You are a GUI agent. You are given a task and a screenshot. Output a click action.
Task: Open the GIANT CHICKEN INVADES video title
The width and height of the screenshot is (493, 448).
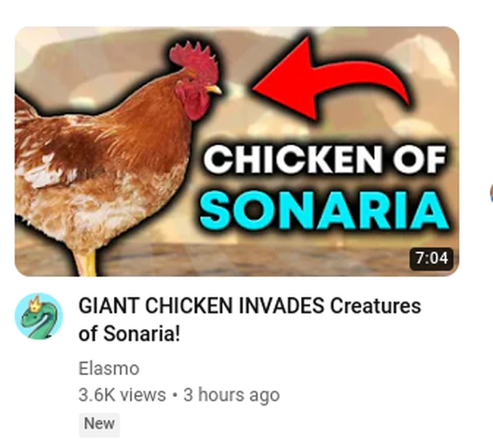[249, 319]
